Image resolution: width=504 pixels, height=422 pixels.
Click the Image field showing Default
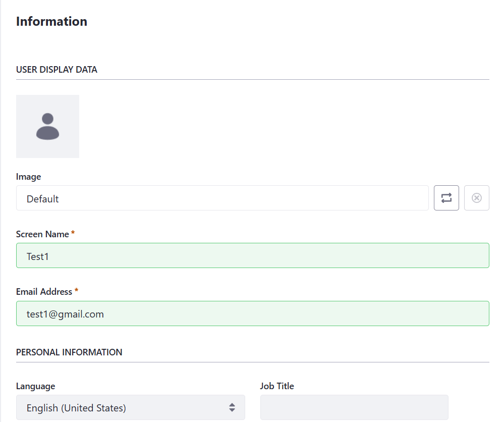[x=222, y=198]
